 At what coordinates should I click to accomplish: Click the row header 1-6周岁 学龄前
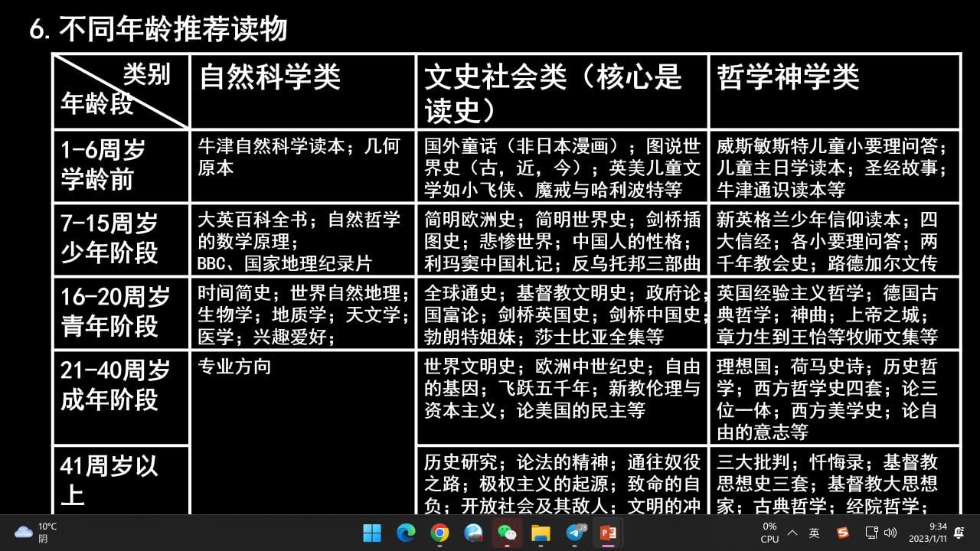tap(121, 166)
